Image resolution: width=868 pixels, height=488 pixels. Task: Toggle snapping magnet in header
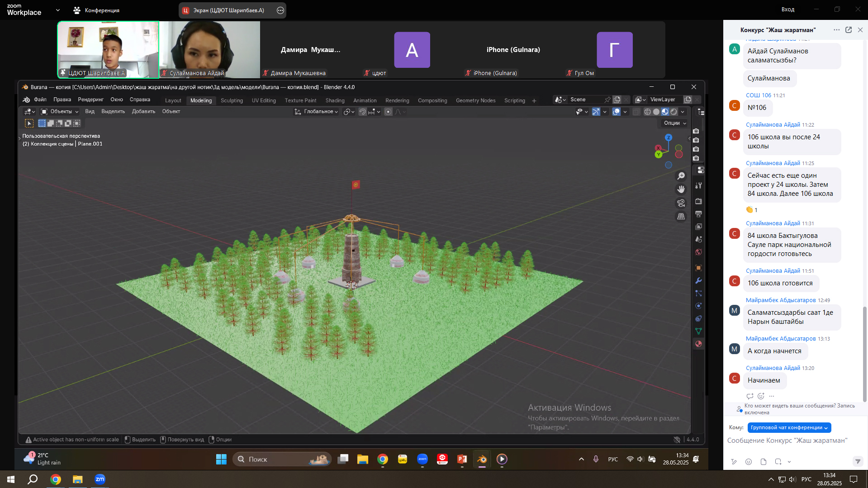(x=362, y=112)
